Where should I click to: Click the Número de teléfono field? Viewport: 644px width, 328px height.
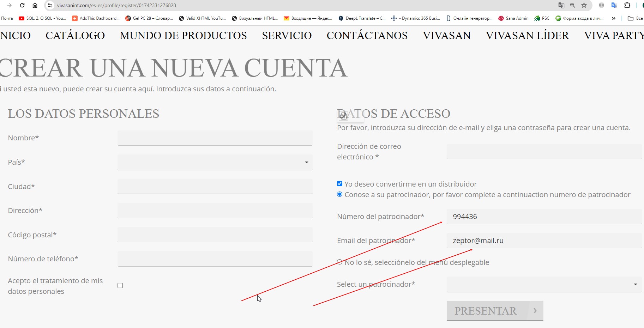[x=215, y=259]
